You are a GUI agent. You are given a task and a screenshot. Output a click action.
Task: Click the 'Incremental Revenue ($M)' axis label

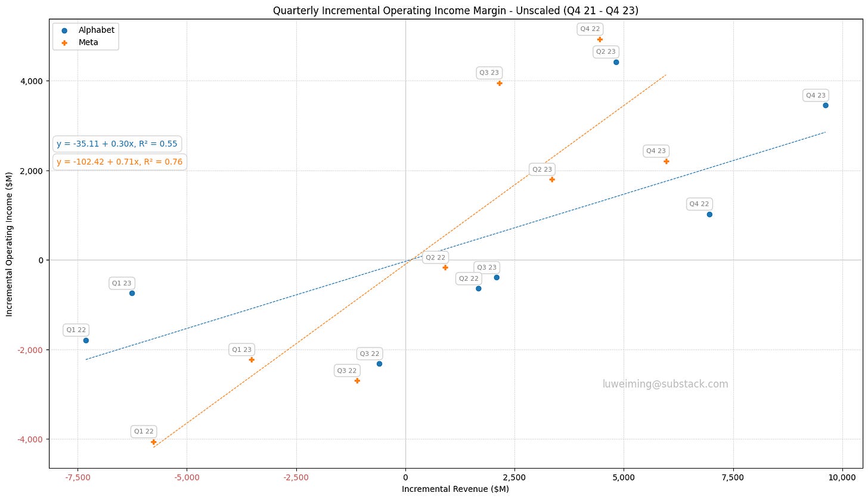coord(455,489)
